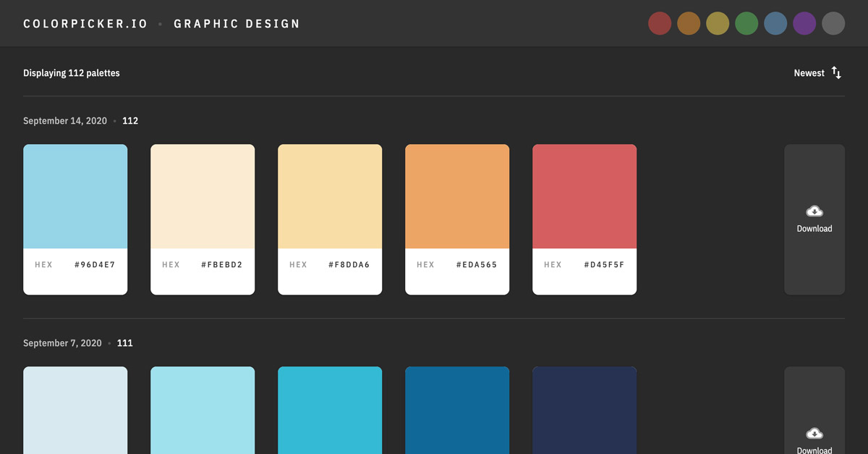868x454 pixels.
Task: Expand the September 14, 2020 palette group
Action: (65, 120)
